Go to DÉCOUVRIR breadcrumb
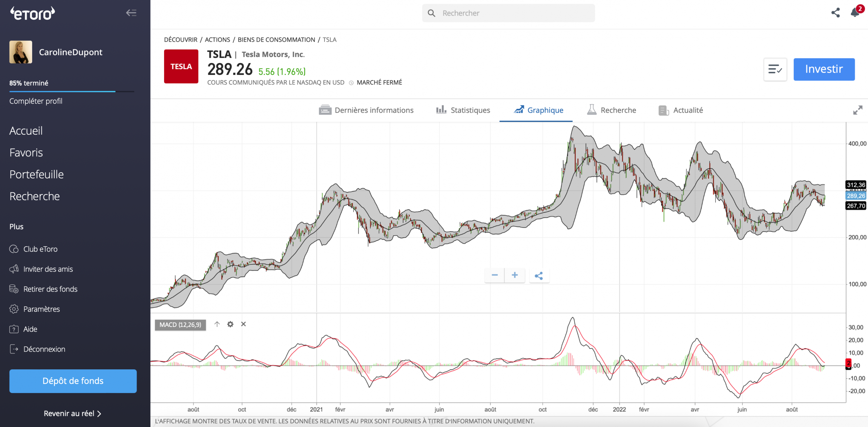 (x=181, y=40)
